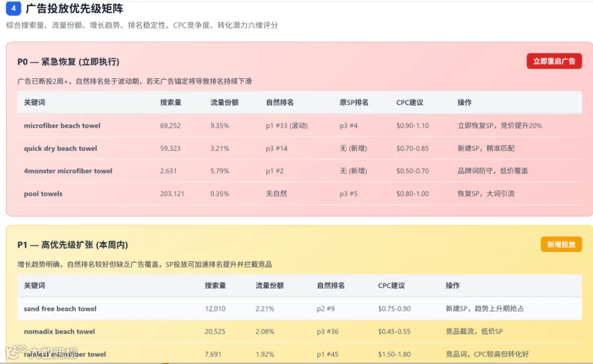Click traffic share 2.21%

pyautogui.click(x=265, y=309)
